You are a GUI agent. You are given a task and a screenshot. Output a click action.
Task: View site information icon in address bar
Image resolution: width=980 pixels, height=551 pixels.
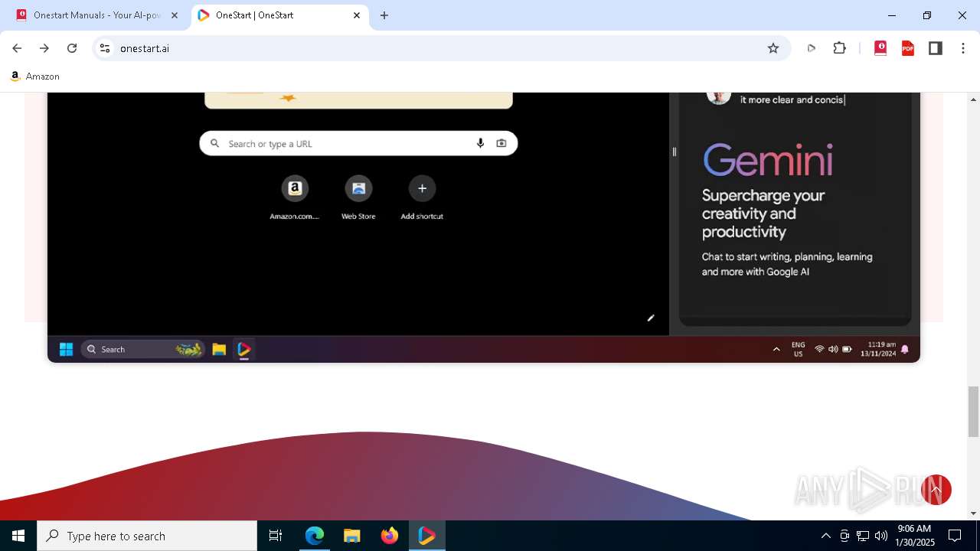105,48
